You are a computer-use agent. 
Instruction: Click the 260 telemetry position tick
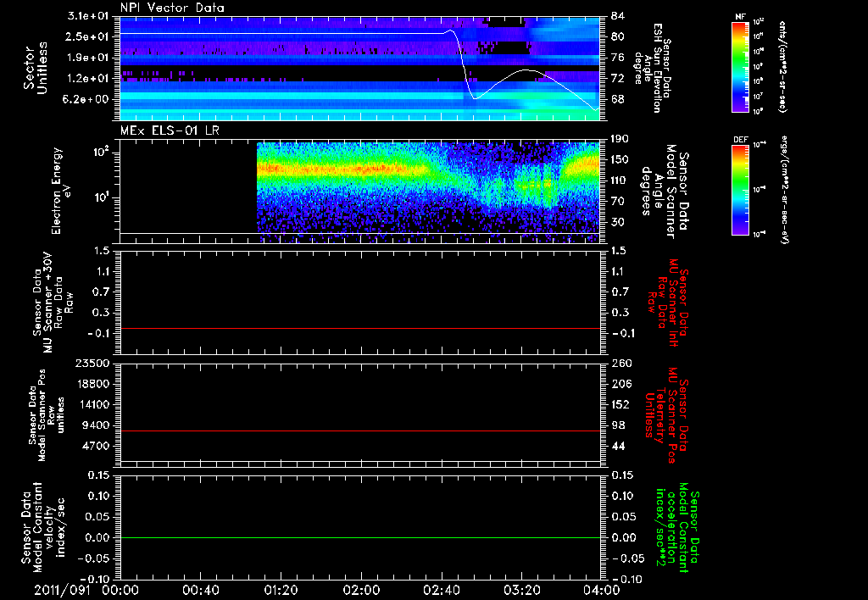pyautogui.click(x=620, y=363)
